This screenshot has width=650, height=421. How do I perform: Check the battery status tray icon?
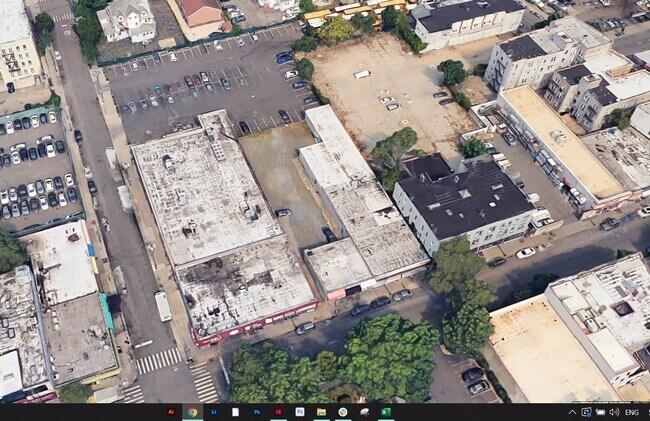(600, 412)
